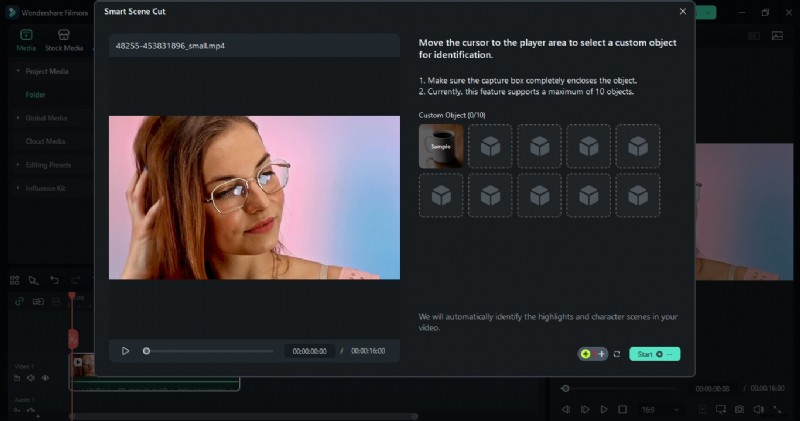This screenshot has width=800, height=421.
Task: Hide the Video 1 track
Action: pos(45,378)
